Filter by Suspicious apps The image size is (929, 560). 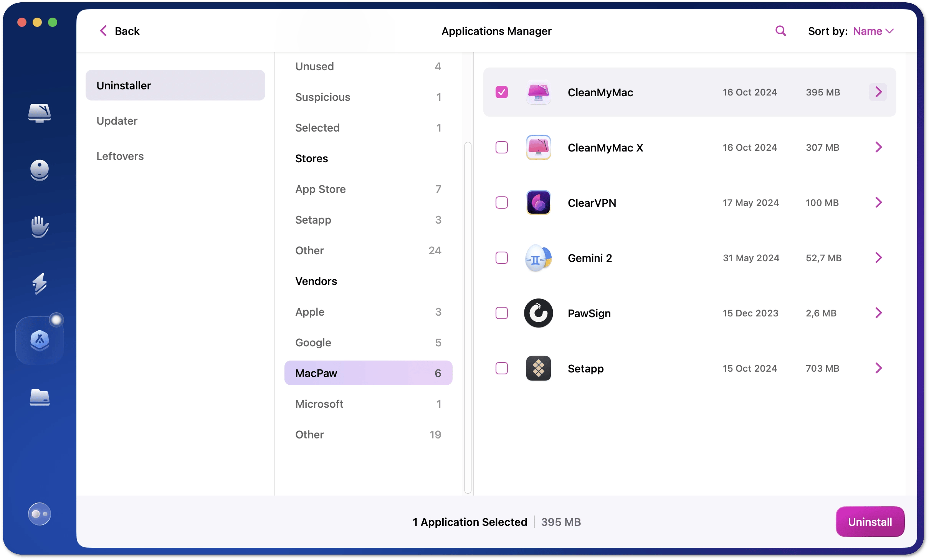[368, 97]
